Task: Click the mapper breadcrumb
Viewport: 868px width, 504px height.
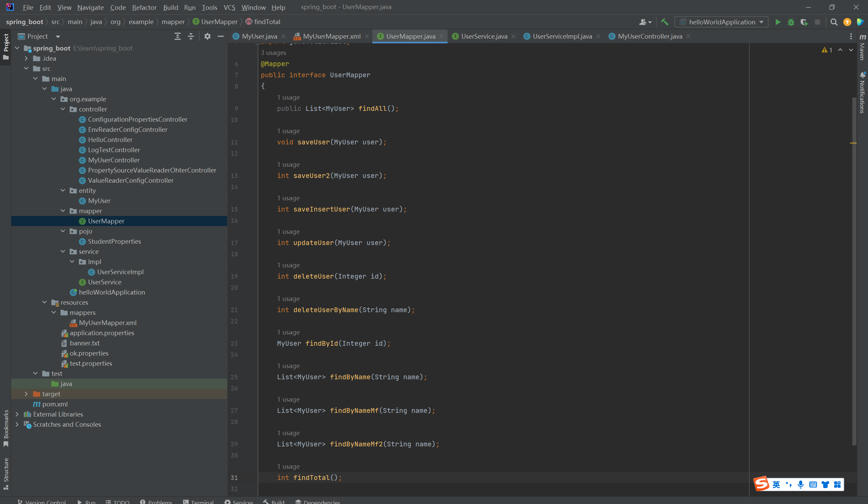Action: pyautogui.click(x=173, y=22)
